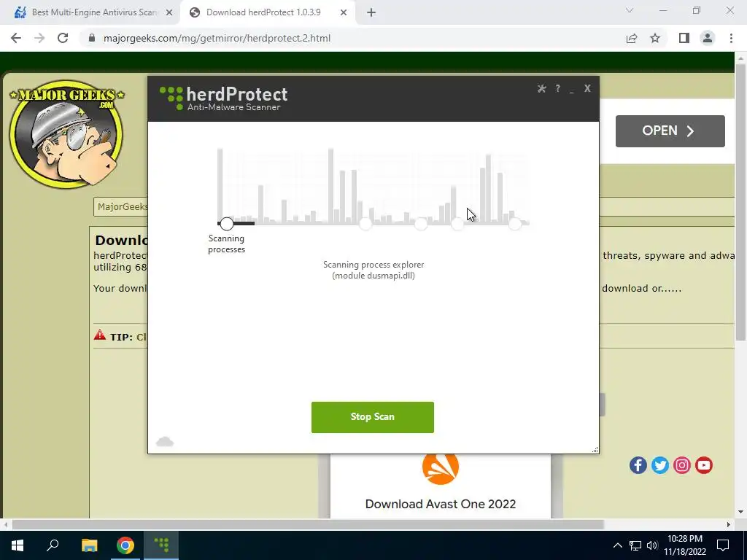Close the herdProtect scanner window
Screen dimensions: 747x560
(587, 88)
